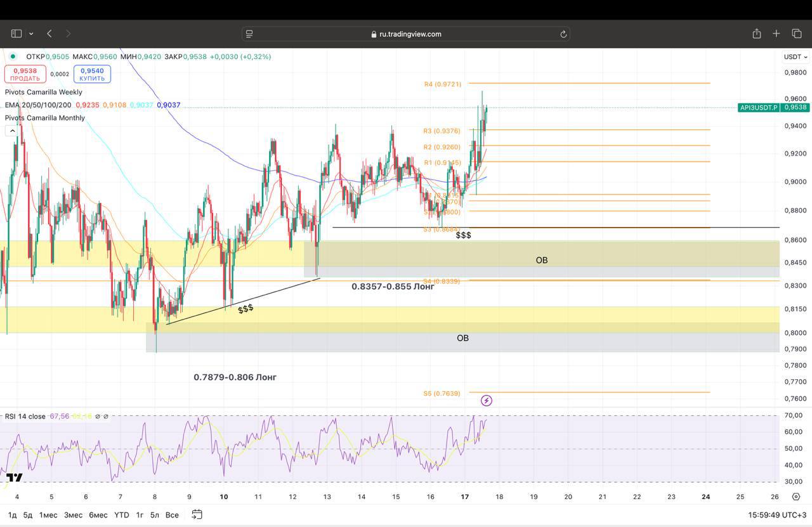
Task: Select the Pivots Camarilla Weekly indicator legend
Action: pyautogui.click(x=44, y=92)
